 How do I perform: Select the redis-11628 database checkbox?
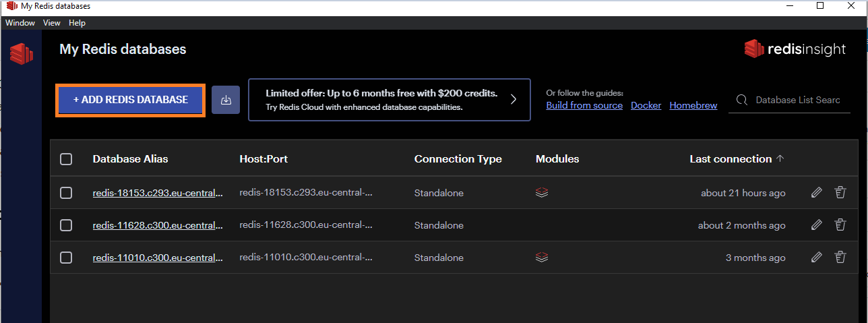point(66,225)
